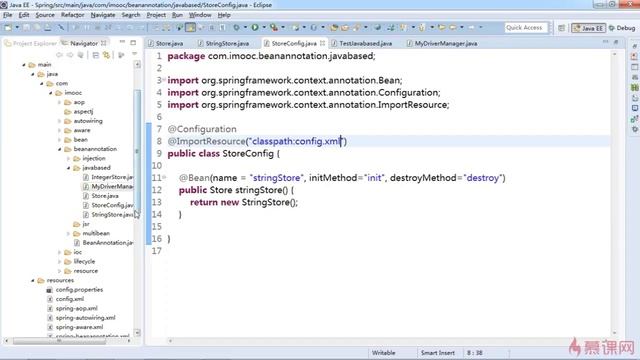Click the Open Perspective icon

(562, 28)
